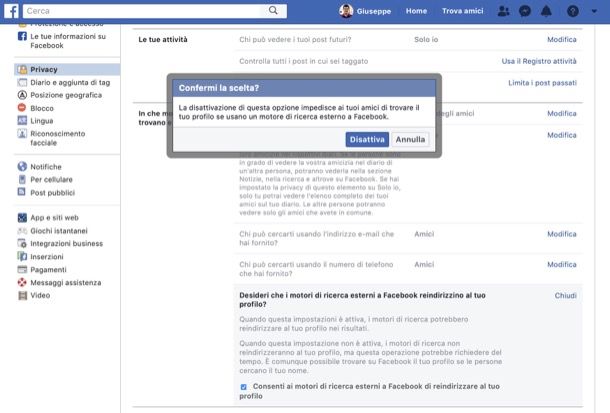Click Giochi istantanei icon
Screen dimensions: 610x413
pos(22,231)
